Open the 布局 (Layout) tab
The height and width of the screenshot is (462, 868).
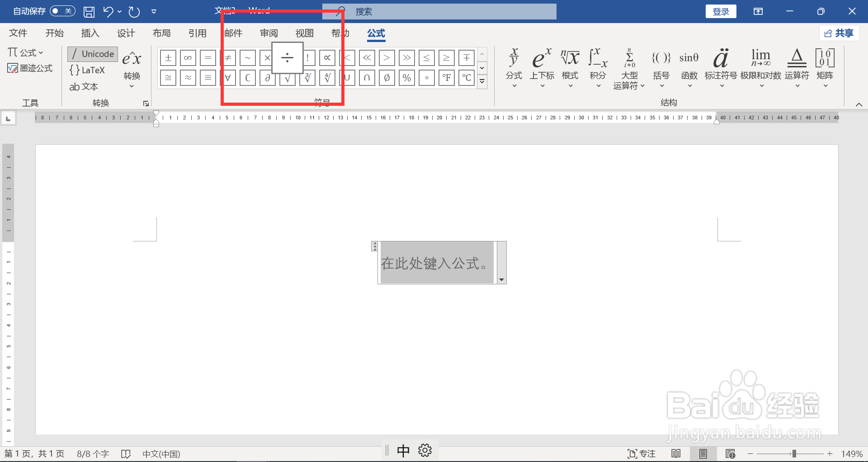(161, 33)
